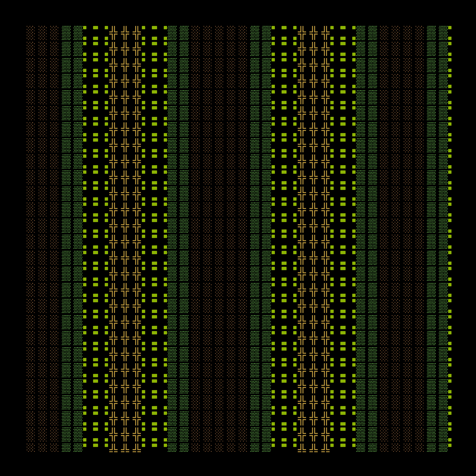Click the first wide lime rectangle in bottom row
Viewport: 476px width, 476px height.
(x=95, y=445)
